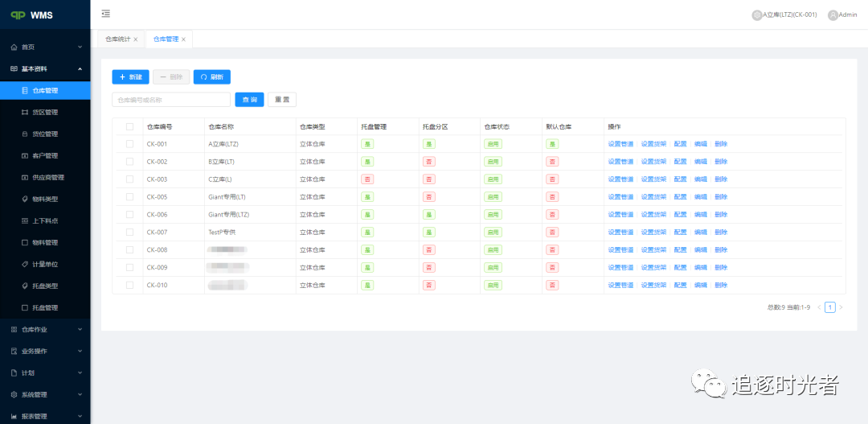Click the WMS logo icon
868x424 pixels.
click(18, 15)
